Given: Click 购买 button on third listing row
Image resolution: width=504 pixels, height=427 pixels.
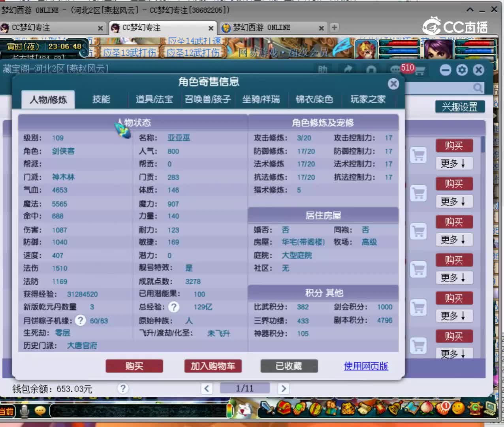Looking at the screenshot, I should pos(454,222).
